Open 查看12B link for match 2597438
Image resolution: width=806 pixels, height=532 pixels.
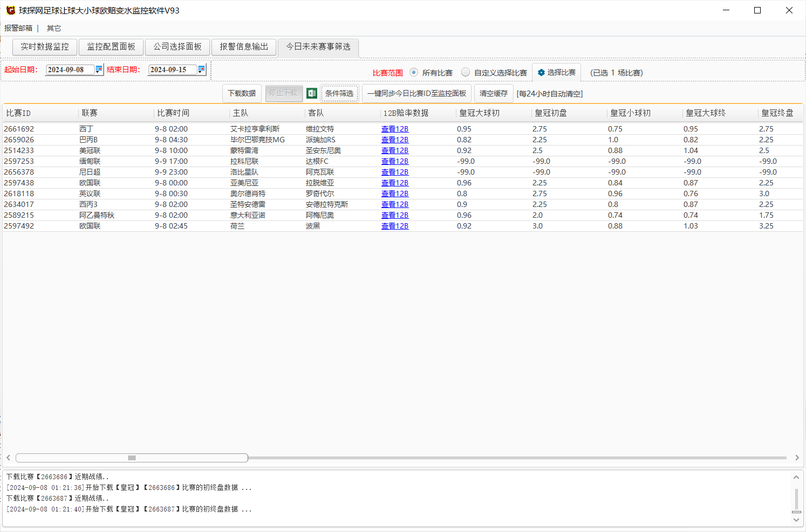coord(395,183)
